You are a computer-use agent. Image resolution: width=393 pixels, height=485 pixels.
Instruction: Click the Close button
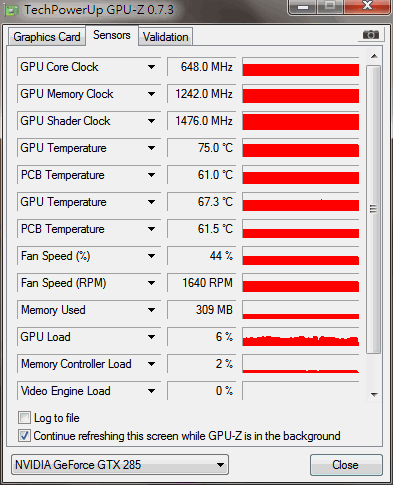tap(346, 465)
